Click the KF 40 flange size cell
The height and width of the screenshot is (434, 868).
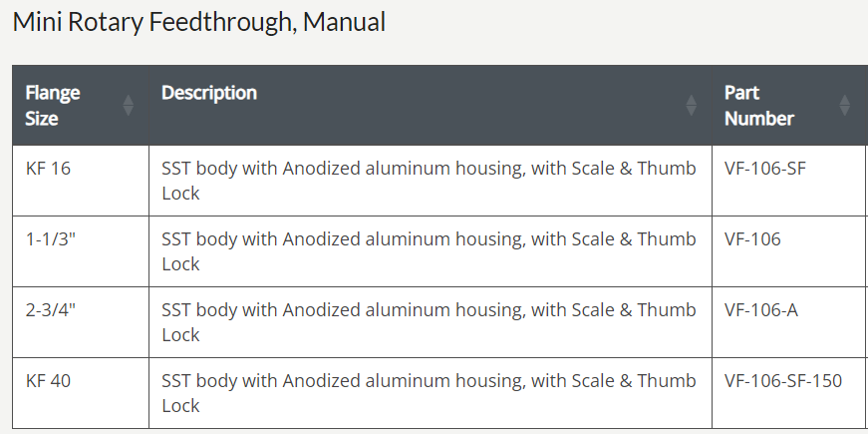click(81, 393)
